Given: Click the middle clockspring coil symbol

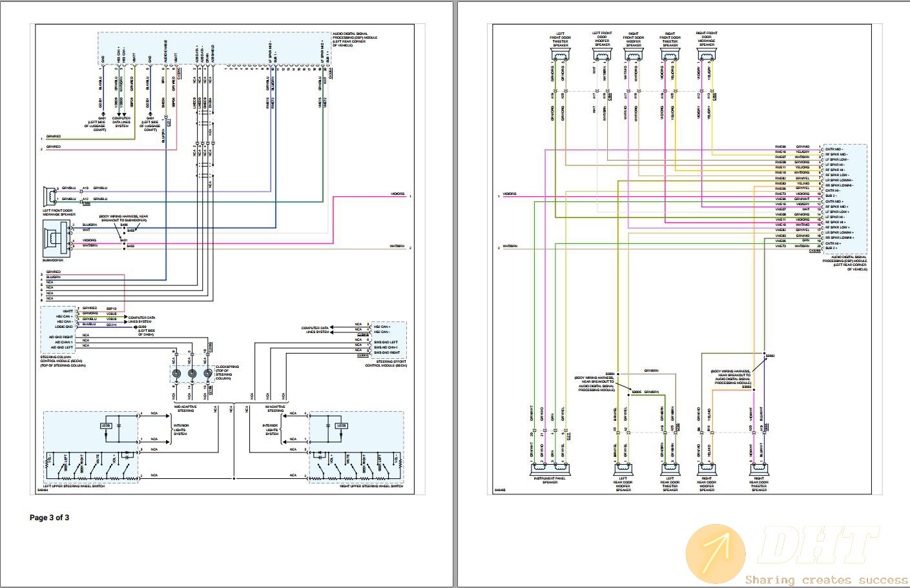Looking at the screenshot, I should (x=191, y=374).
